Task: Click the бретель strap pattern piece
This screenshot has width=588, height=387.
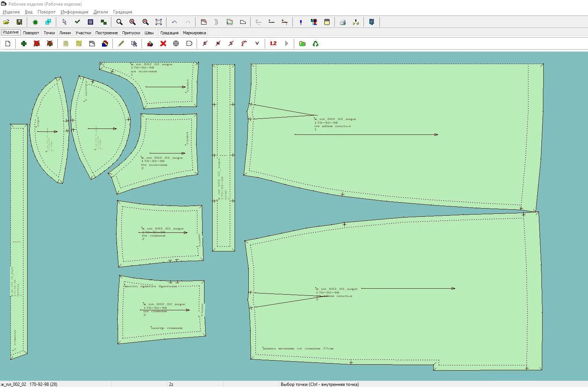Action: pyautogui.click(x=19, y=241)
